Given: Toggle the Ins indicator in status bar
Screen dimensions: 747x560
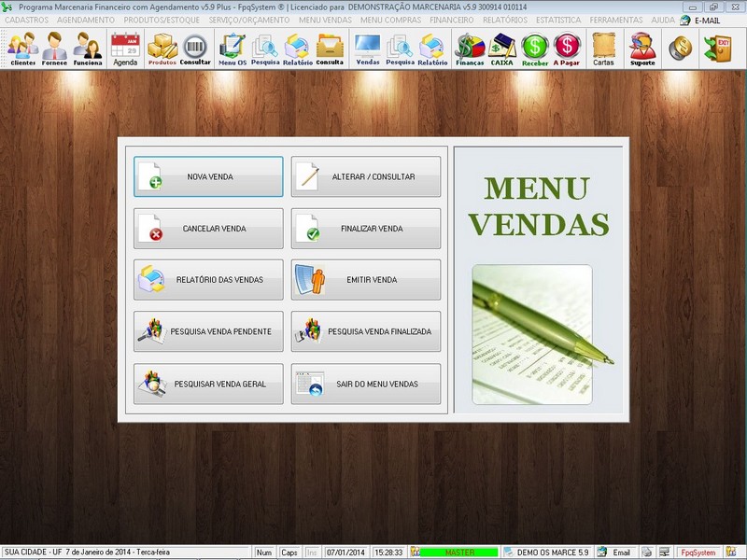Looking at the screenshot, I should tap(312, 551).
